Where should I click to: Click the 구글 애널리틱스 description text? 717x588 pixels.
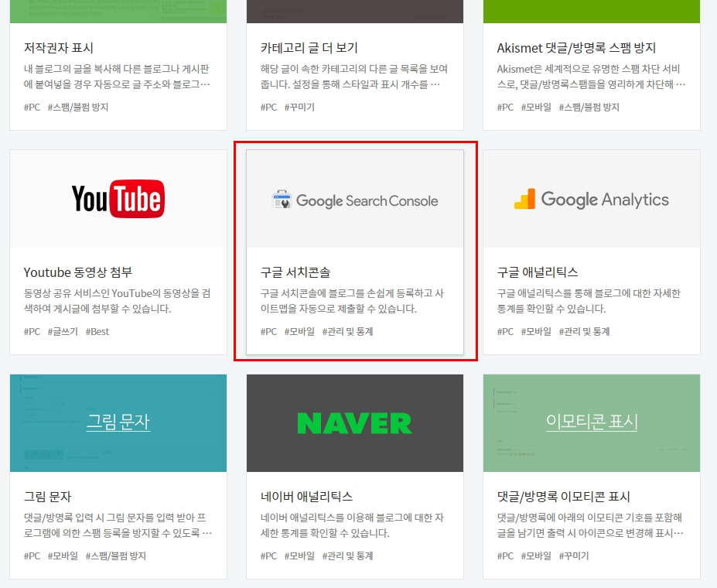(x=589, y=301)
